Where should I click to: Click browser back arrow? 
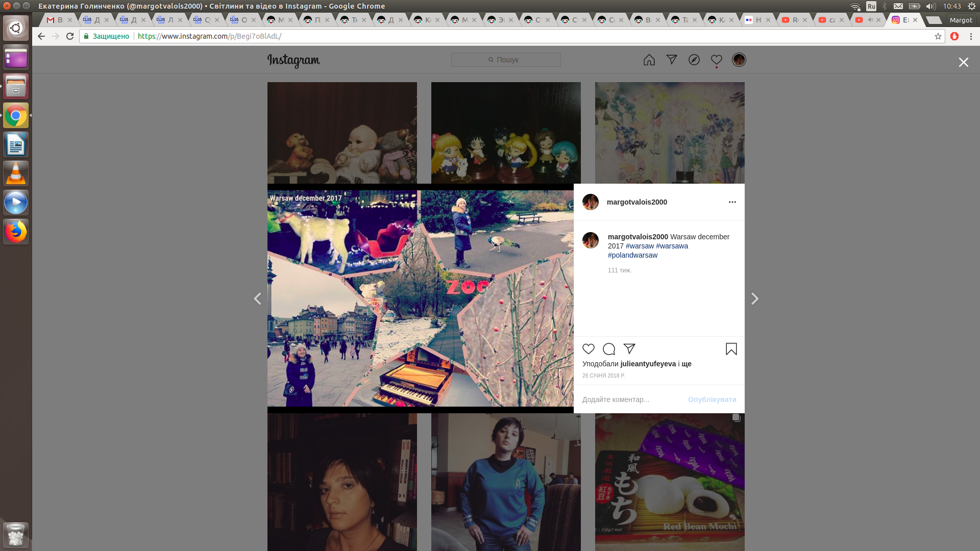pyautogui.click(x=41, y=36)
